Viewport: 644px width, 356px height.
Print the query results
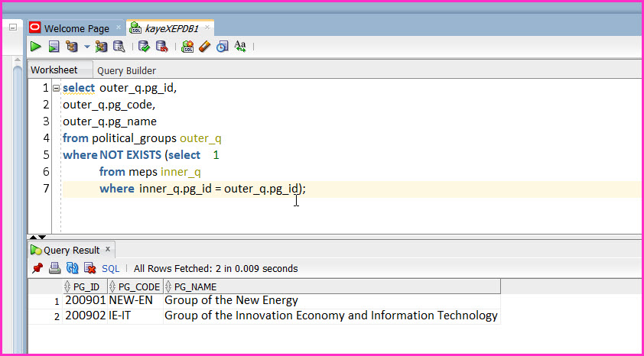coord(54,269)
